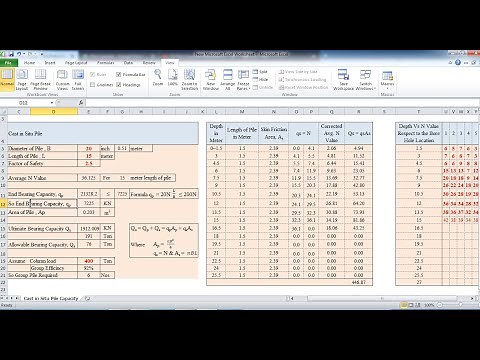Open Excel Help icon
This screenshot has width=480, height=360.
point(458,62)
